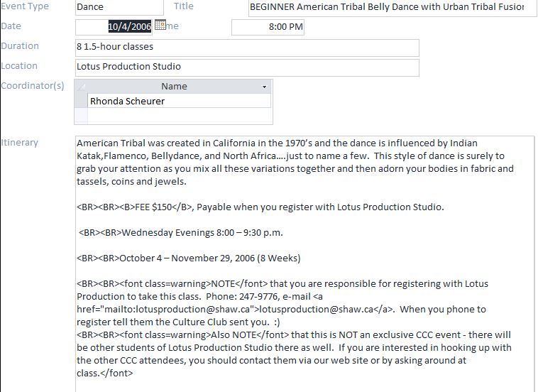Click the empty area below Rhonda Scheurer row

[174, 116]
